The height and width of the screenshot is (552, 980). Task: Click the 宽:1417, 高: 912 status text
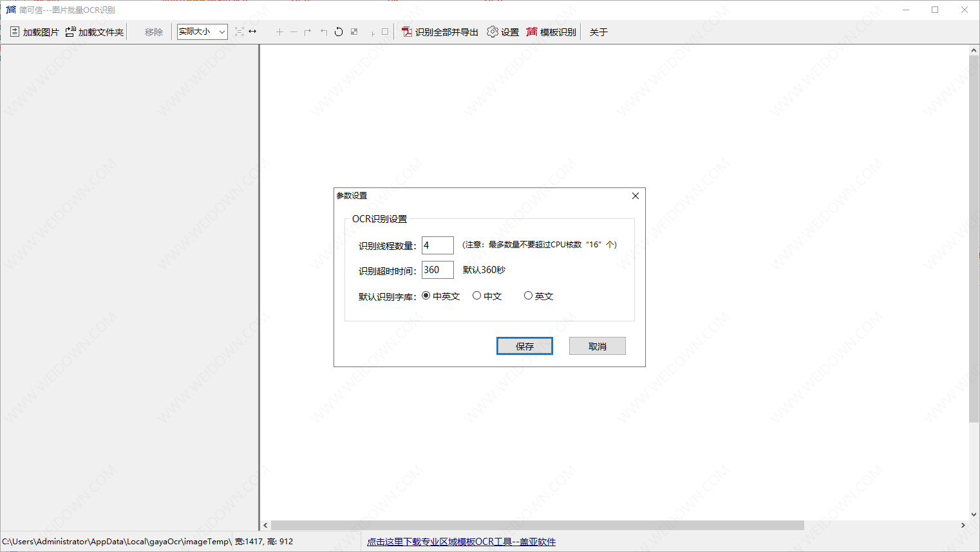(x=264, y=542)
